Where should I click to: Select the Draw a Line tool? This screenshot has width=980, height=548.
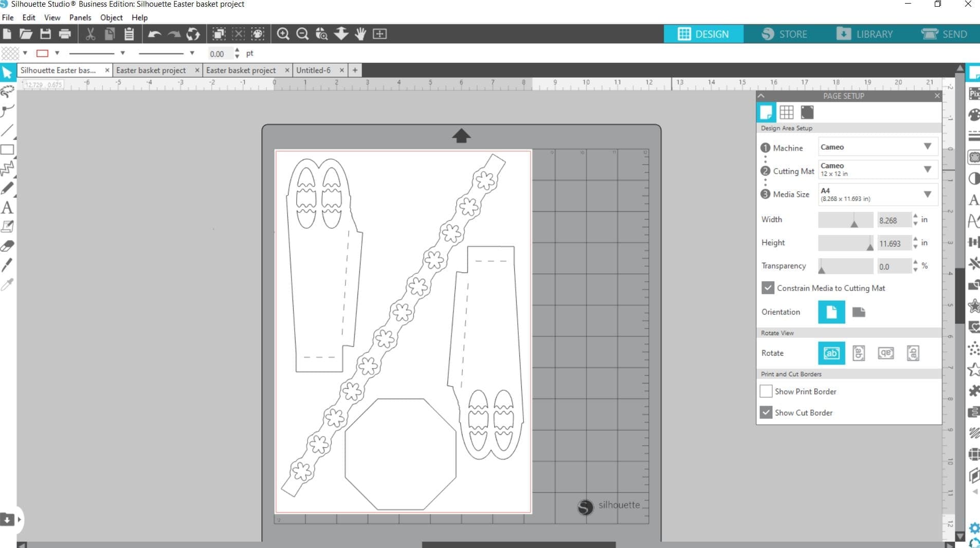(x=7, y=130)
